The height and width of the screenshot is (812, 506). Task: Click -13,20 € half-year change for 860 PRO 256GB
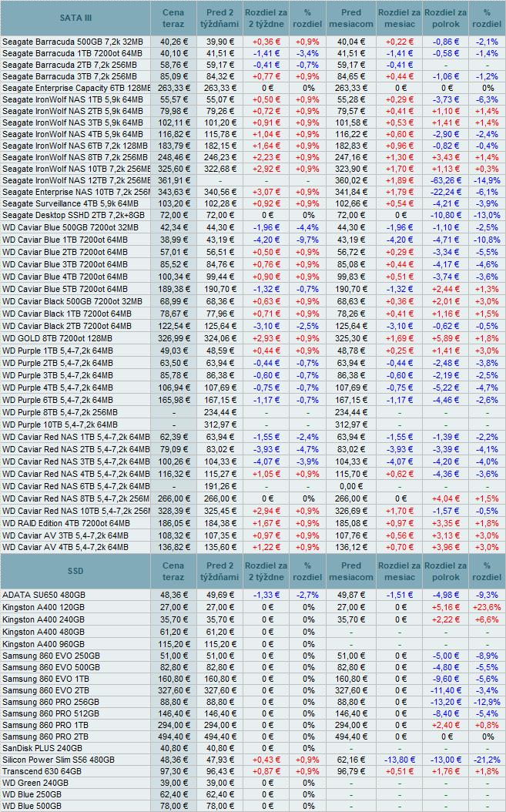(446, 702)
